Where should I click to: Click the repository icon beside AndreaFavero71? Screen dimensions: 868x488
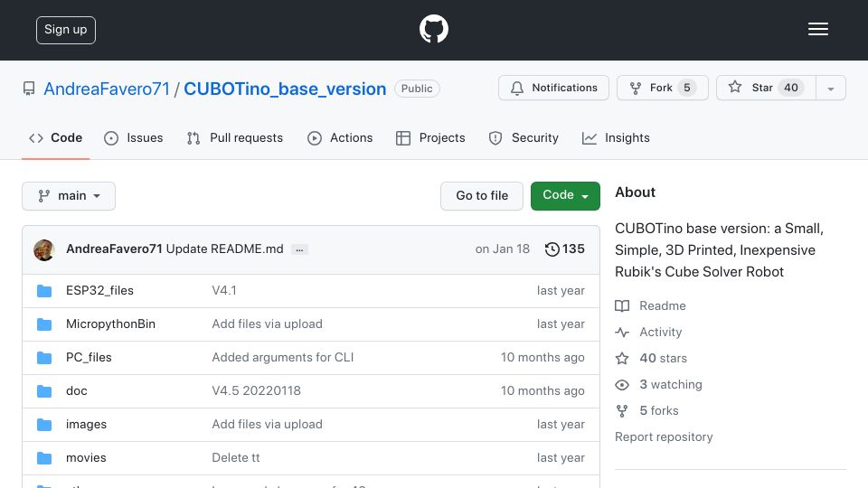pyautogui.click(x=29, y=89)
